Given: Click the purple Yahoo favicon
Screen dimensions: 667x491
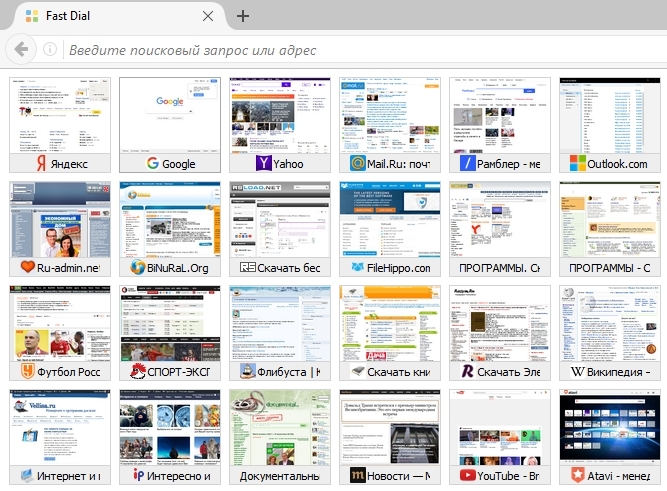Looking at the screenshot, I should [263, 163].
